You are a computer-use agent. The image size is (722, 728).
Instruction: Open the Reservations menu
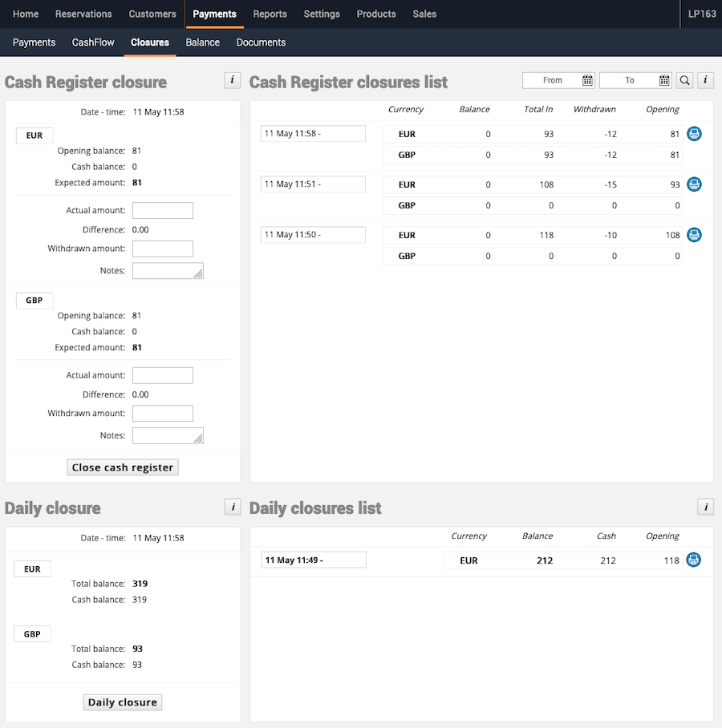point(83,14)
